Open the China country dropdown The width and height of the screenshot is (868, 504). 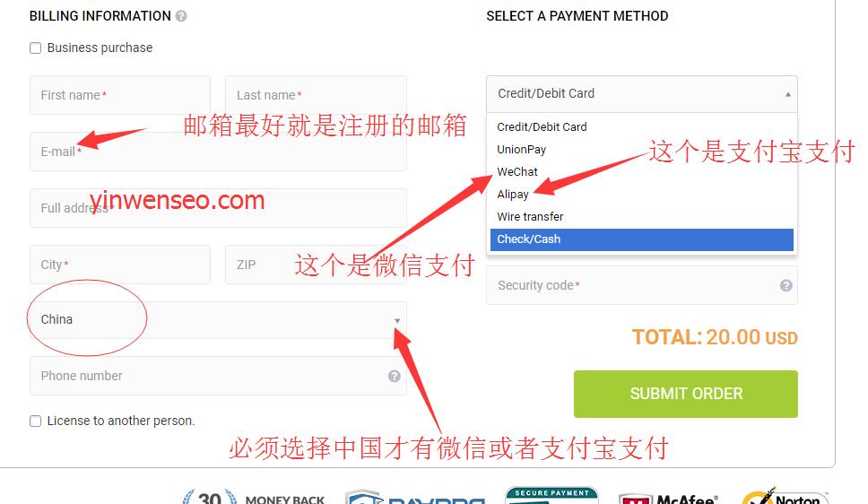pyautogui.click(x=218, y=320)
